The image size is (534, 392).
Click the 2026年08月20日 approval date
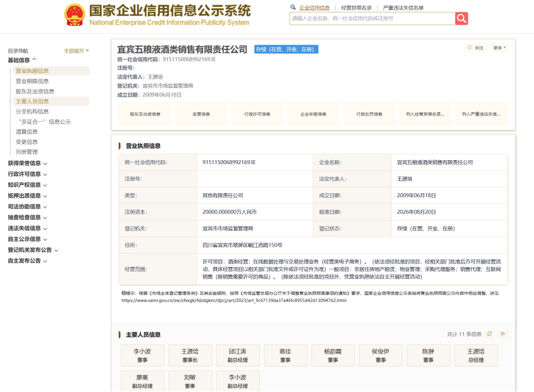416,212
